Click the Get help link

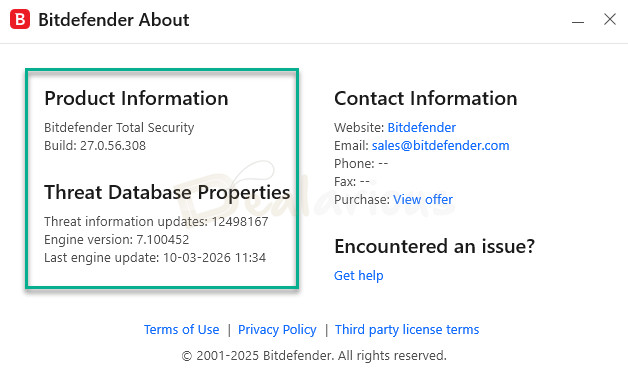[x=358, y=275]
